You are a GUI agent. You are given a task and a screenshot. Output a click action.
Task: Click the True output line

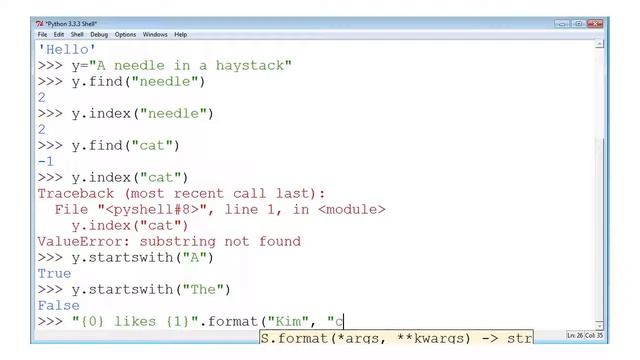click(x=54, y=273)
